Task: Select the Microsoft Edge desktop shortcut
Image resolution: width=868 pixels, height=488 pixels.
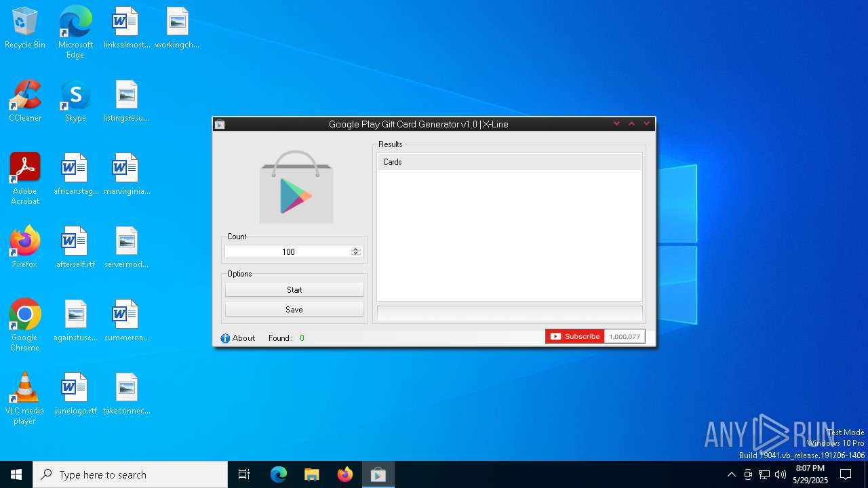Action: click(x=75, y=33)
